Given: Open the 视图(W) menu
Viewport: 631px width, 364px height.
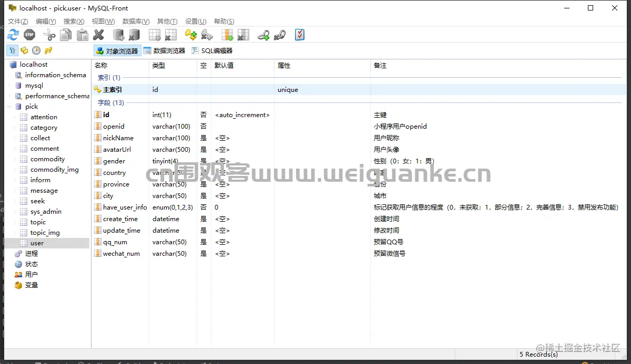Looking at the screenshot, I should pos(103,22).
